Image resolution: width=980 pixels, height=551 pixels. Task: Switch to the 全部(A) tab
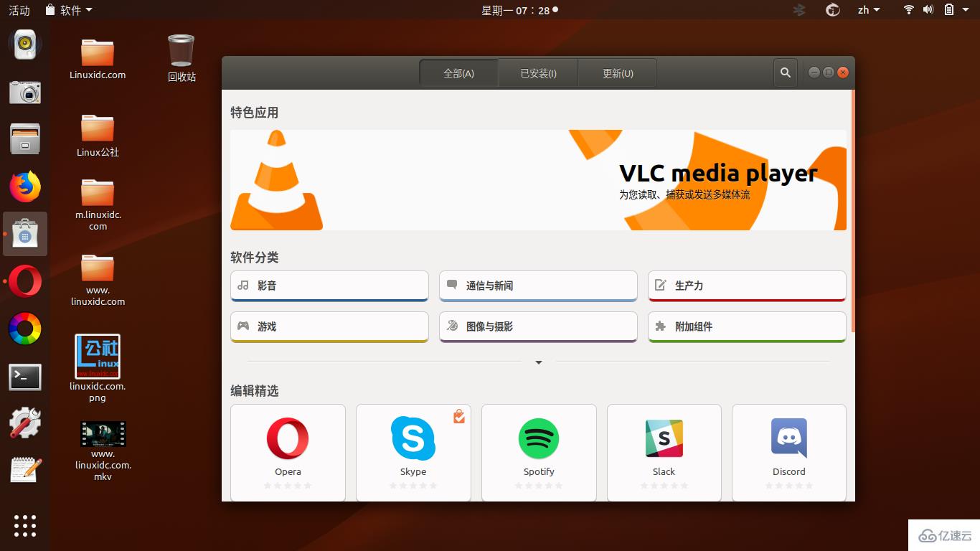click(458, 73)
